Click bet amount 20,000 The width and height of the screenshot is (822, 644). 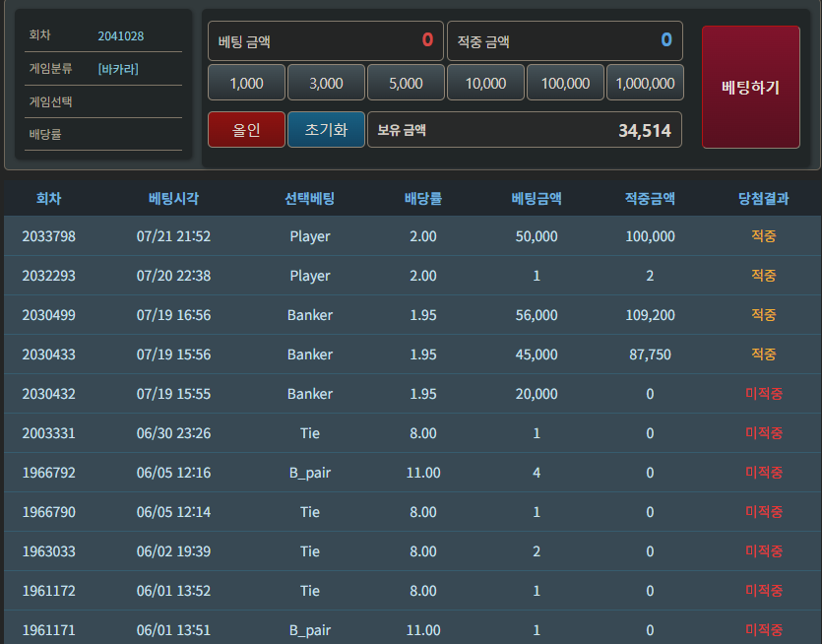[x=537, y=393]
